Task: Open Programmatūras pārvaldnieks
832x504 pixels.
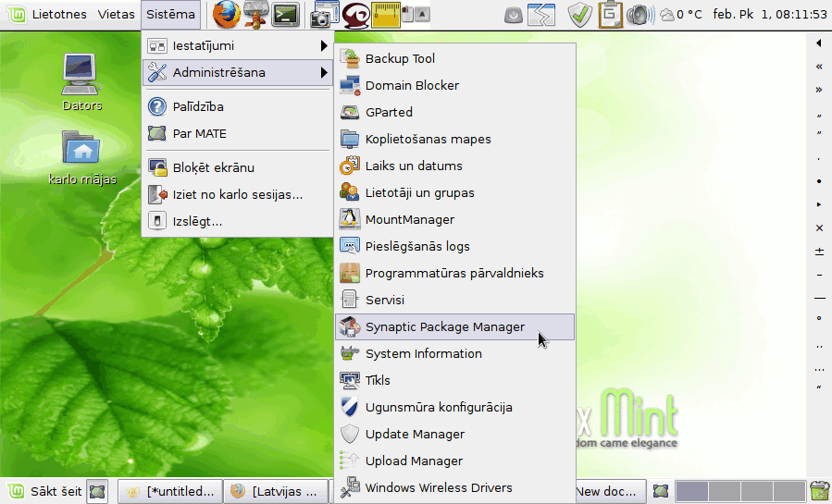Action: point(454,273)
